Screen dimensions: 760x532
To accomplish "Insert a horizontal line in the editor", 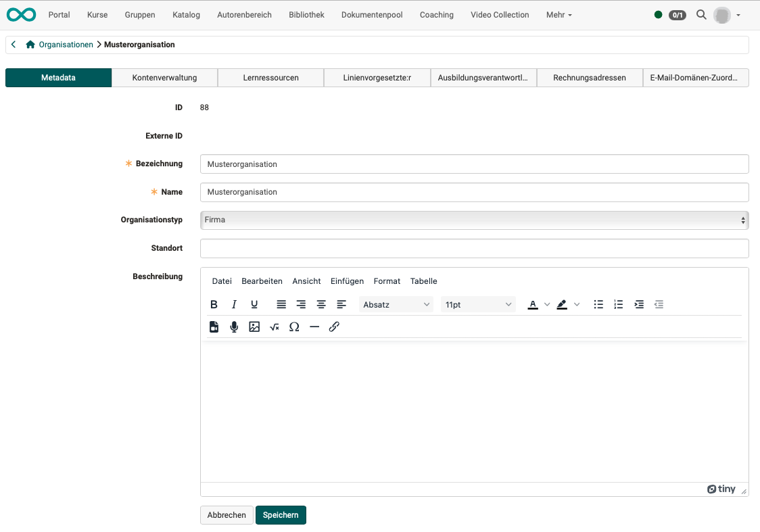I will (314, 327).
